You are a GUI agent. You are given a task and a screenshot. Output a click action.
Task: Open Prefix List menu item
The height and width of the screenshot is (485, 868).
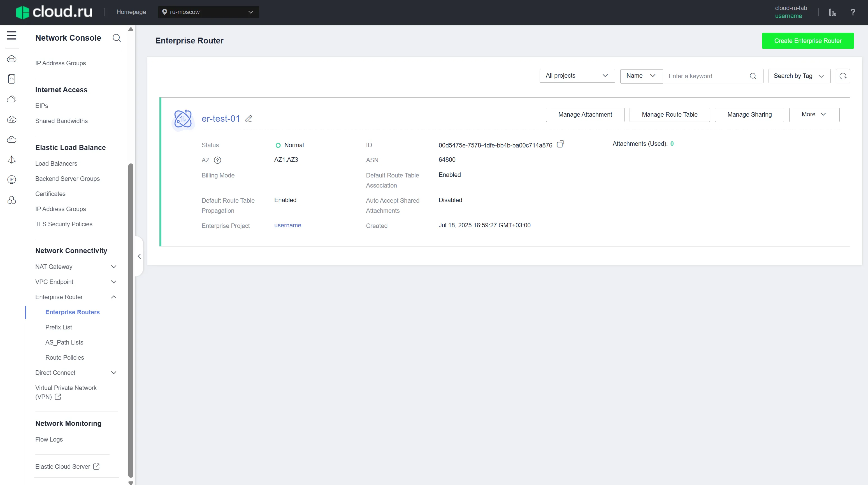pos(59,327)
